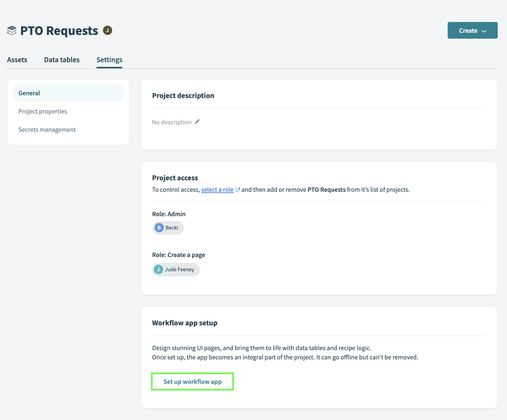Viewport: 507px width, 420px height.
Task: Click the Set up workflow app button
Action: pyautogui.click(x=192, y=381)
